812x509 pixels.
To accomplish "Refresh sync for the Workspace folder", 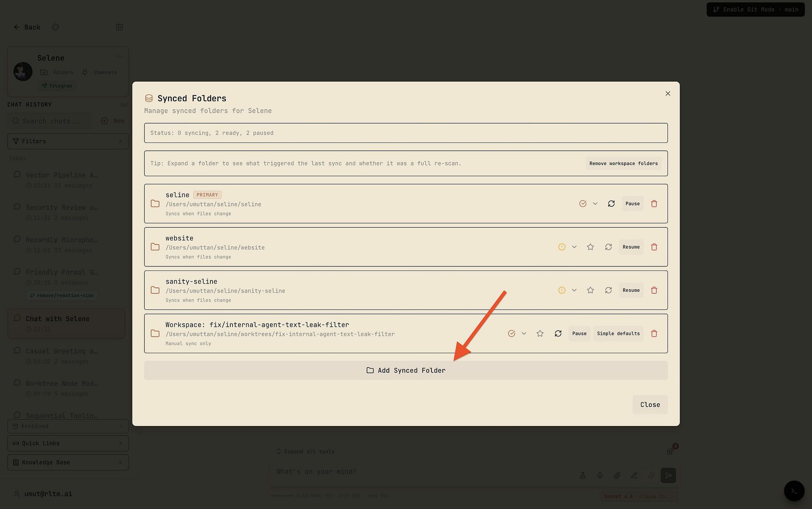I will [x=558, y=333].
